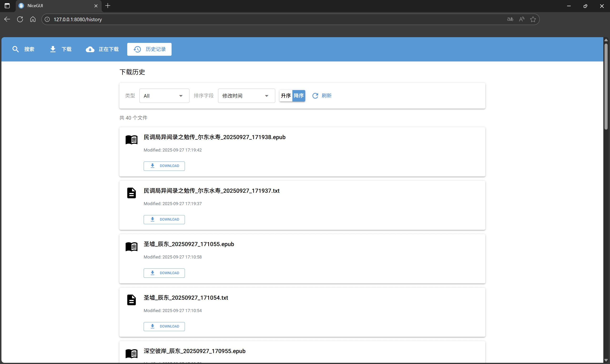Switch to the 正在下载 tab
The image size is (610, 364).
(x=102, y=49)
